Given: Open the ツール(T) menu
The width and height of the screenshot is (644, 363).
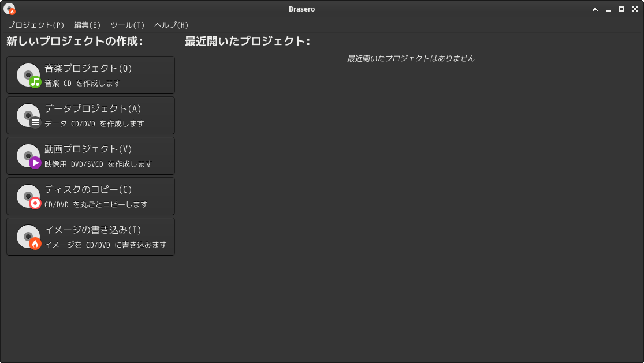Looking at the screenshot, I should coord(127,25).
